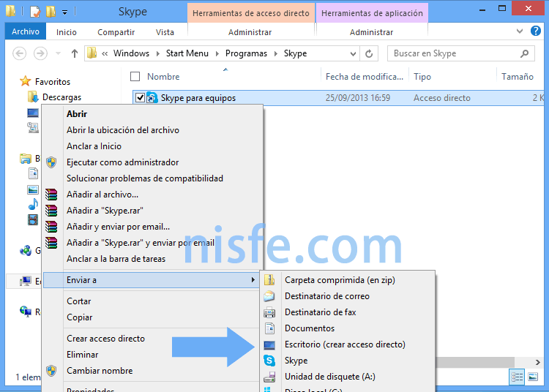This screenshot has width=549, height=392.
Task: Switch to the Inicio ribbon tab
Action: tap(66, 32)
